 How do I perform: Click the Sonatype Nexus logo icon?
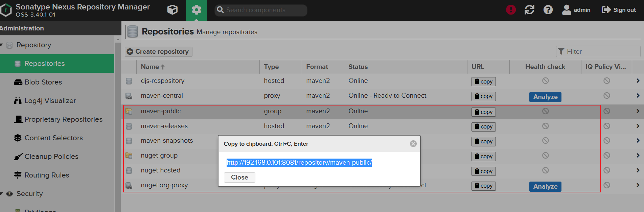pyautogui.click(x=6, y=10)
